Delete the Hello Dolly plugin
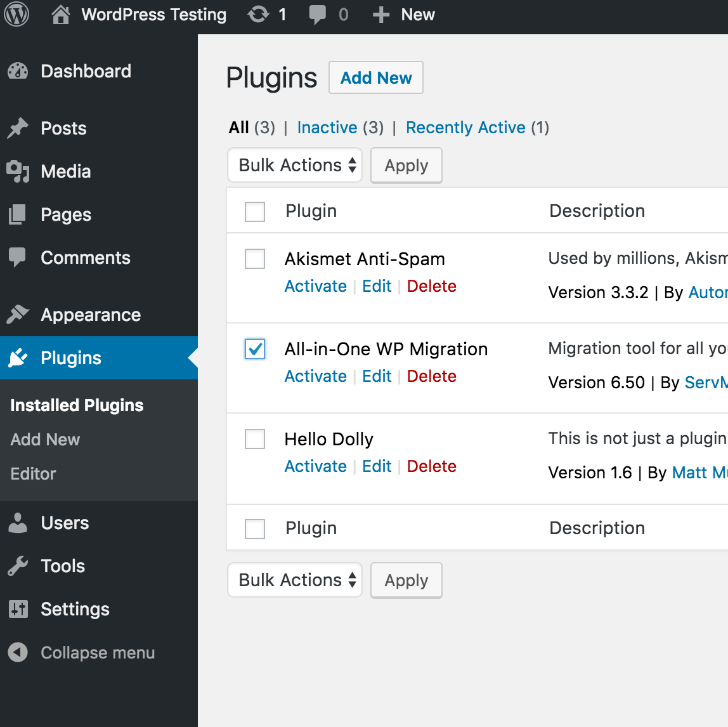728x727 pixels. coord(432,466)
